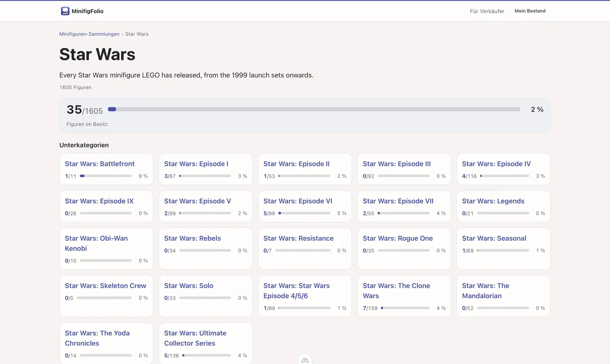The height and width of the screenshot is (364, 610).
Task: Open Star Wars: Episode VI category
Action: pyautogui.click(x=305, y=206)
